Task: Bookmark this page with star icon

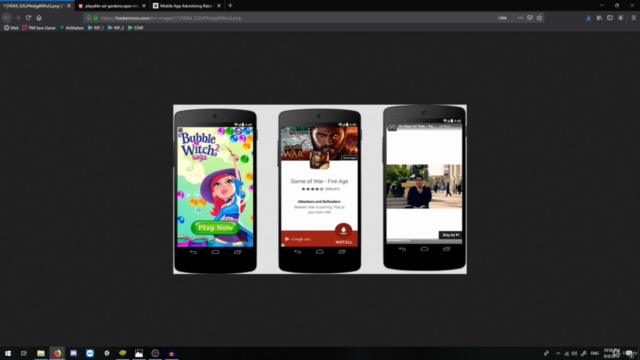Action: 539,18
